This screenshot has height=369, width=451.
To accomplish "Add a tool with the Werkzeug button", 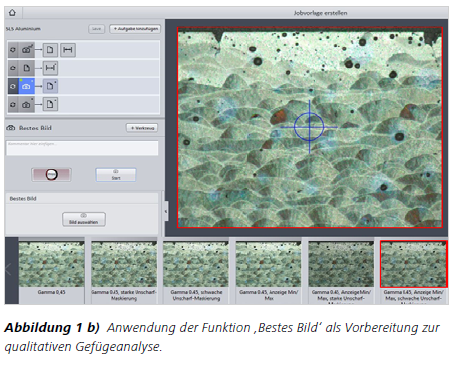I will (142, 128).
